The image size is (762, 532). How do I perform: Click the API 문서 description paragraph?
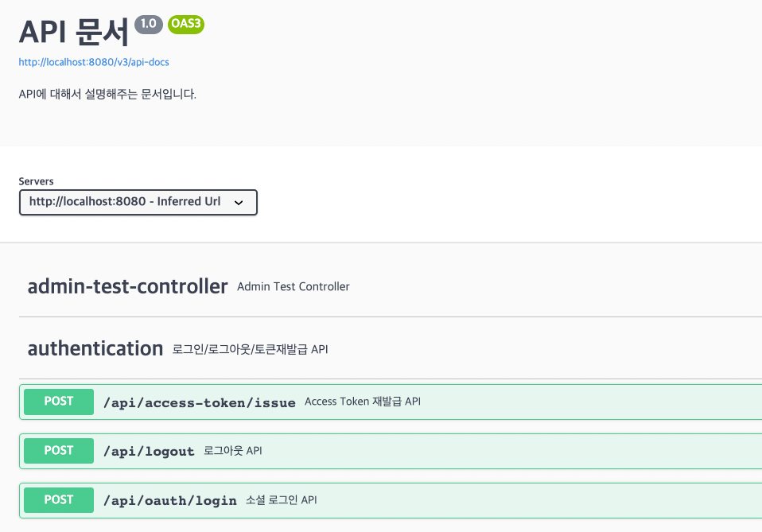coord(107,94)
